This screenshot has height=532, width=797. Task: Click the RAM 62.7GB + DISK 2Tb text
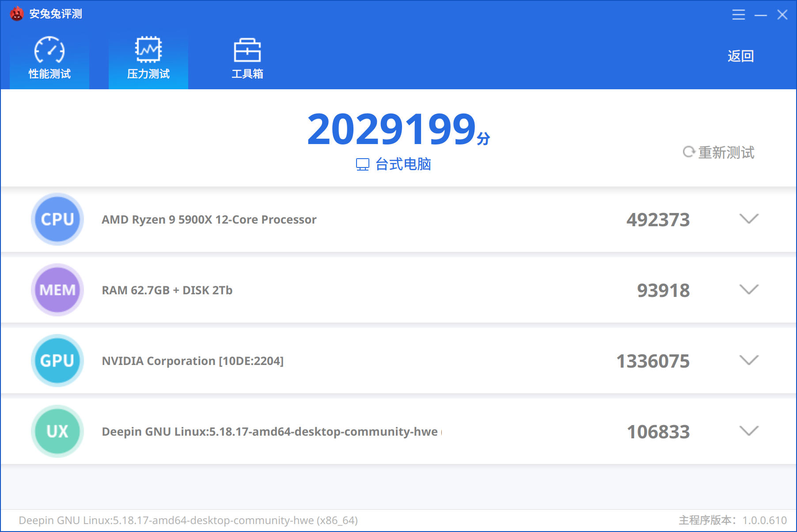pos(167,290)
